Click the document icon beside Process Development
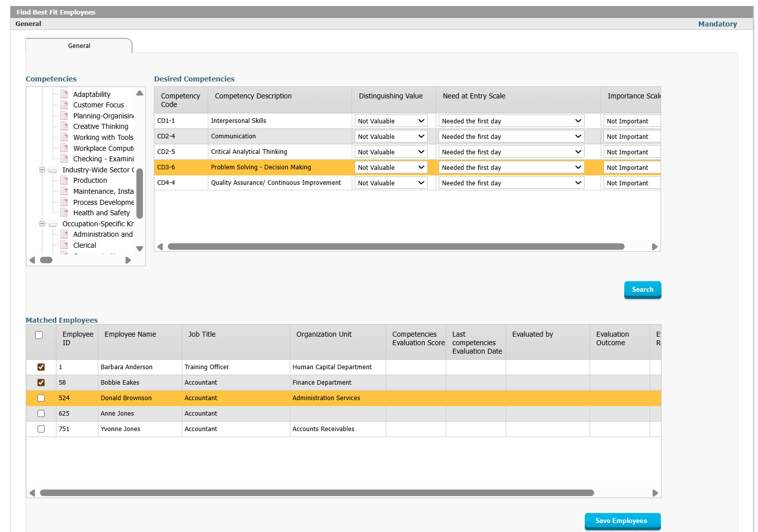This screenshot has height=532, width=758. click(64, 202)
